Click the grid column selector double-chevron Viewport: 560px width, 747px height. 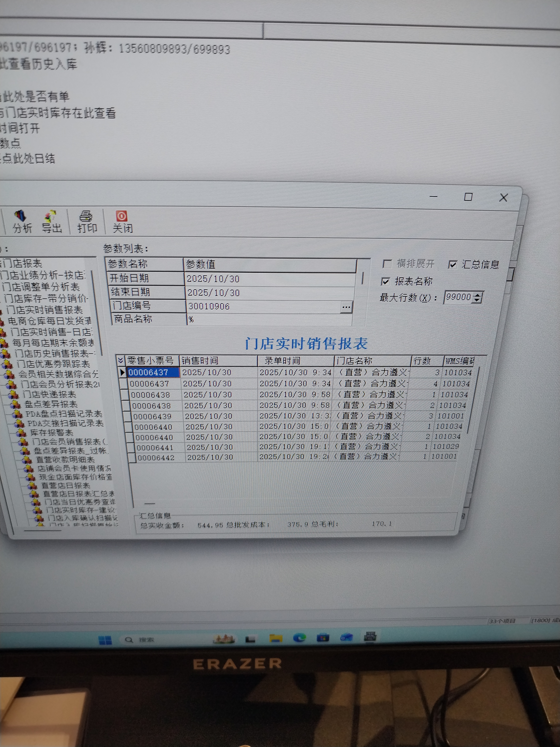point(121,361)
